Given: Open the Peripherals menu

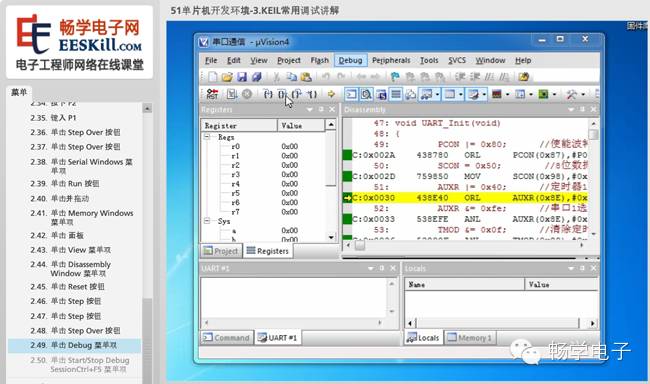Looking at the screenshot, I should (391, 61).
